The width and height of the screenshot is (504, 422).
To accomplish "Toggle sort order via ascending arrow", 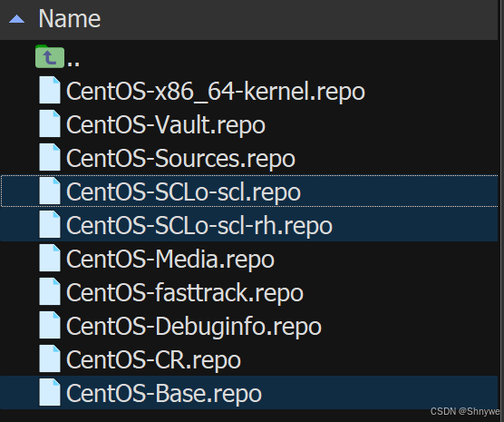I will pos(16,19).
